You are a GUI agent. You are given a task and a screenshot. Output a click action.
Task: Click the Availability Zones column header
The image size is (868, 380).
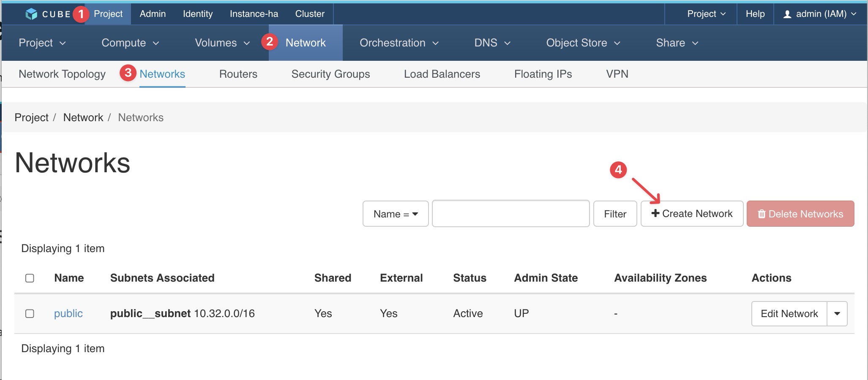[x=660, y=278]
